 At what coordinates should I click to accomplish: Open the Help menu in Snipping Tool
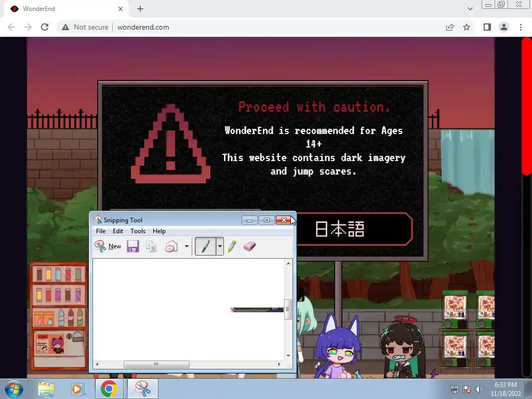[159, 231]
